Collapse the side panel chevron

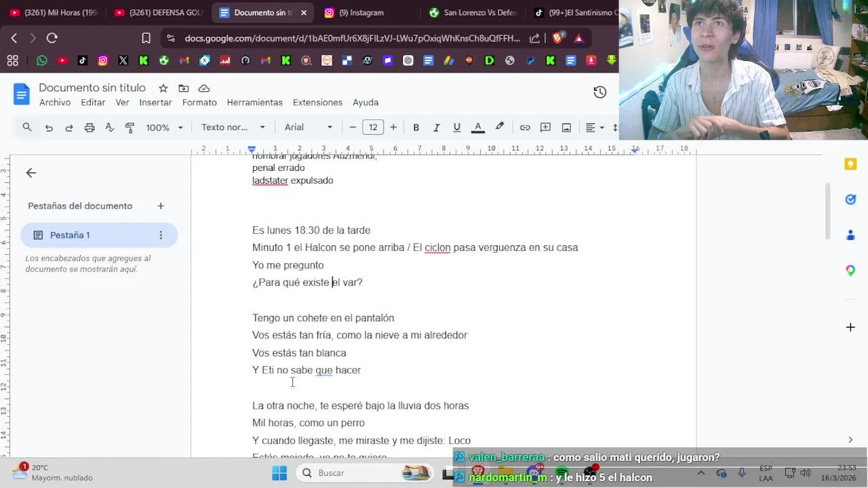pyautogui.click(x=850, y=440)
